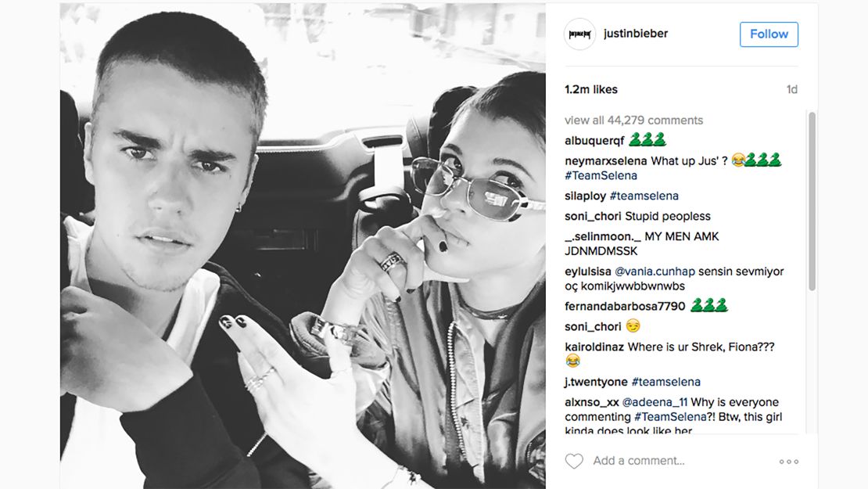This screenshot has height=489, width=868.
Task: View the eylulsisa commenter profile
Action: coord(588,271)
